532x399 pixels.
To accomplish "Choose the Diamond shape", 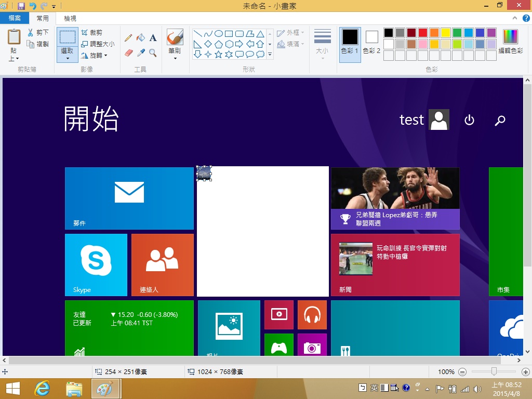I will pos(208,44).
